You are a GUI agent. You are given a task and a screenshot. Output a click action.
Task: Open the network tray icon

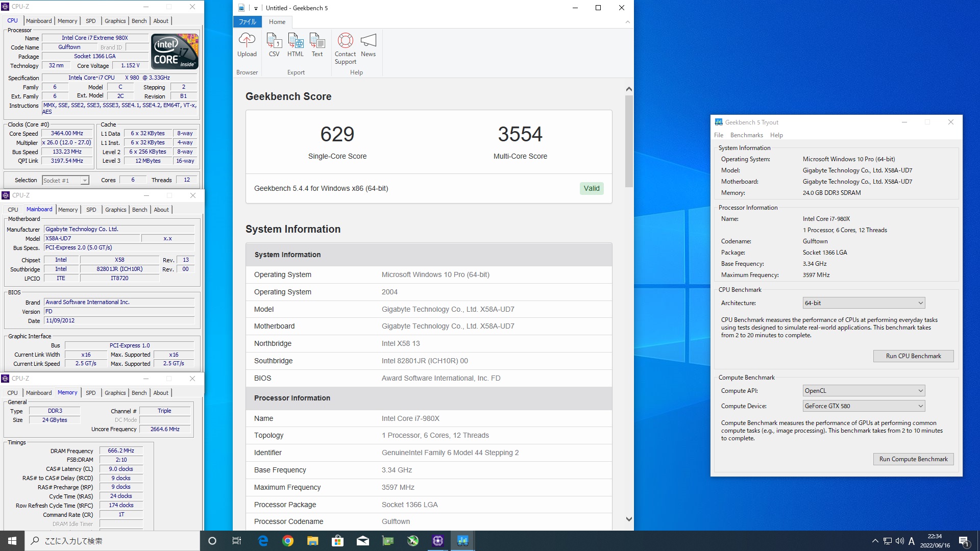(x=888, y=541)
